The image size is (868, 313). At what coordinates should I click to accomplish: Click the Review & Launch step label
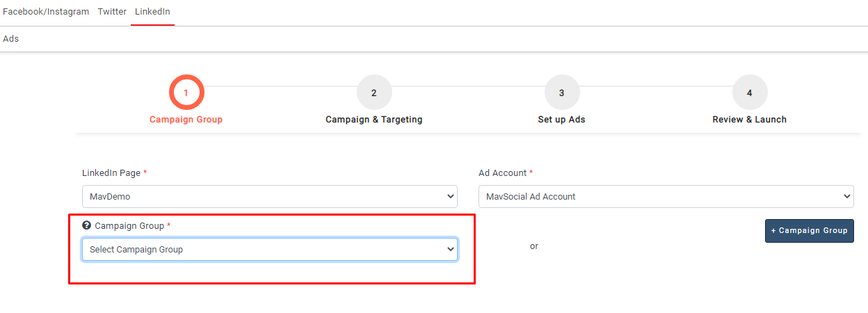(x=749, y=120)
